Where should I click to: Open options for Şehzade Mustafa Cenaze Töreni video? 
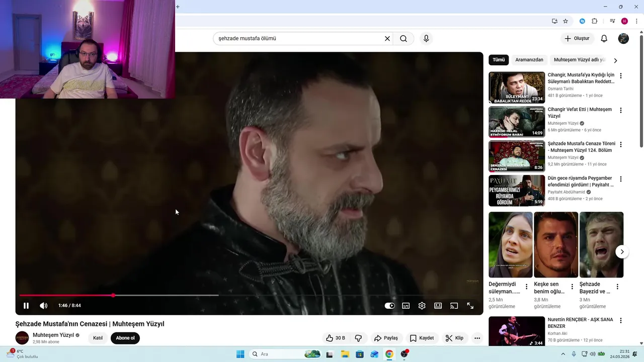pyautogui.click(x=621, y=144)
